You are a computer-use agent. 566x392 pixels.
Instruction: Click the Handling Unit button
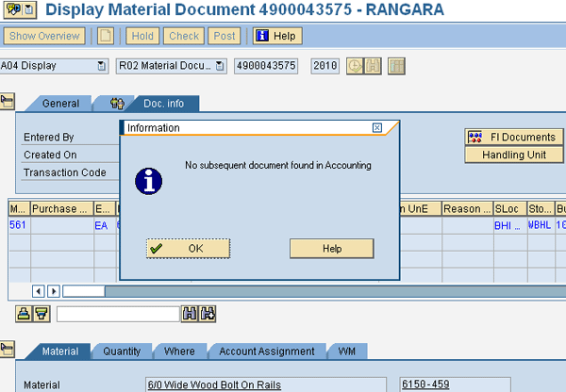tap(513, 155)
